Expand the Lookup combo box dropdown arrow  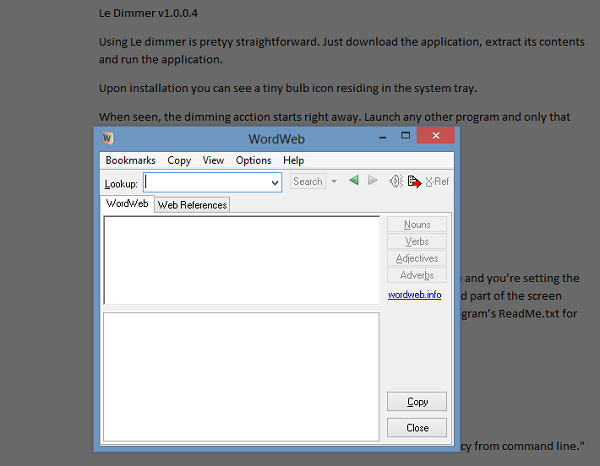pyautogui.click(x=275, y=182)
